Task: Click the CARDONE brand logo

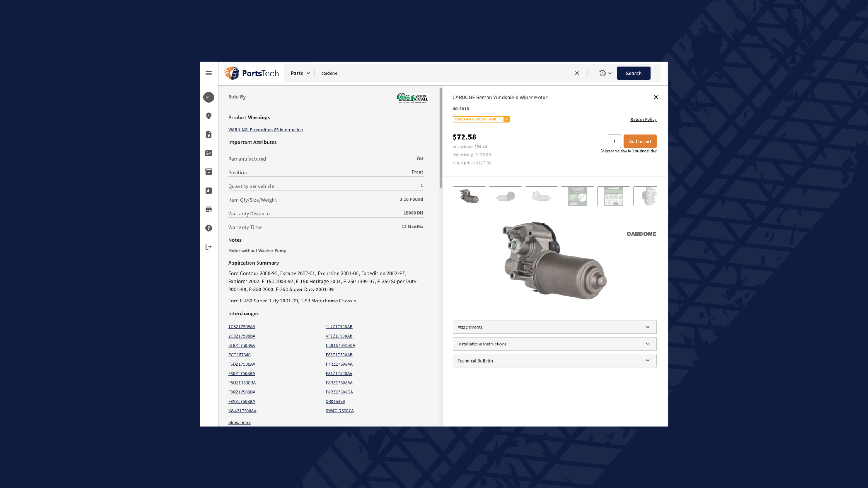Action: [641, 234]
